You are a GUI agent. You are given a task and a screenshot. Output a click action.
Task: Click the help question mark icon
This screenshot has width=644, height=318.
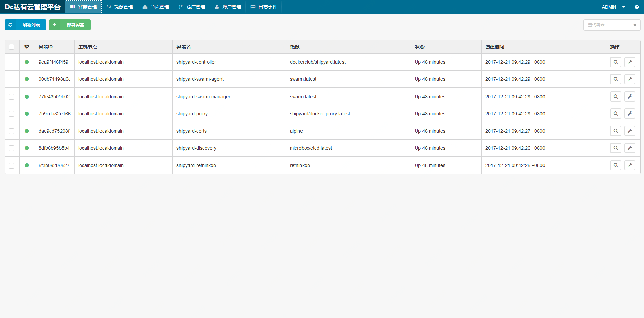tap(637, 7)
